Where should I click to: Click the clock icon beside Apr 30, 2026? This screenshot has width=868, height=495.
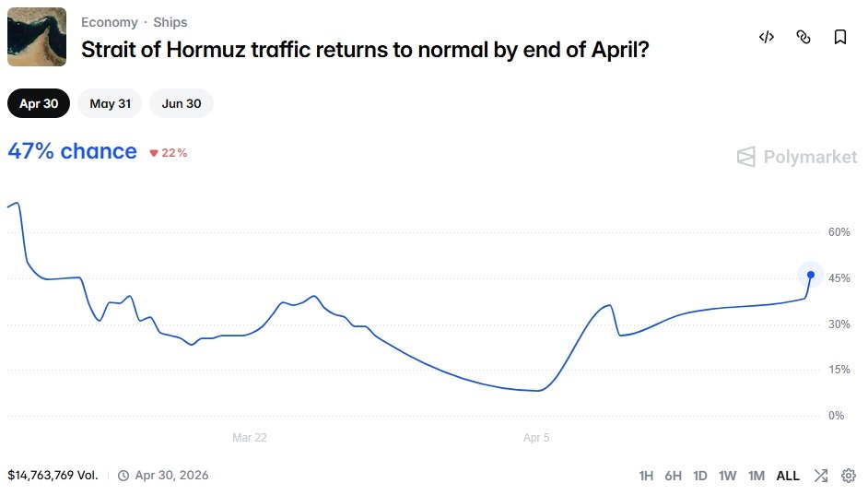pos(123,476)
